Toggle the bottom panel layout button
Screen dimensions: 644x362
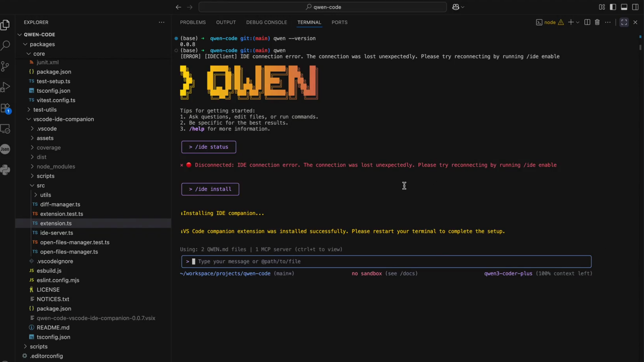(624, 7)
